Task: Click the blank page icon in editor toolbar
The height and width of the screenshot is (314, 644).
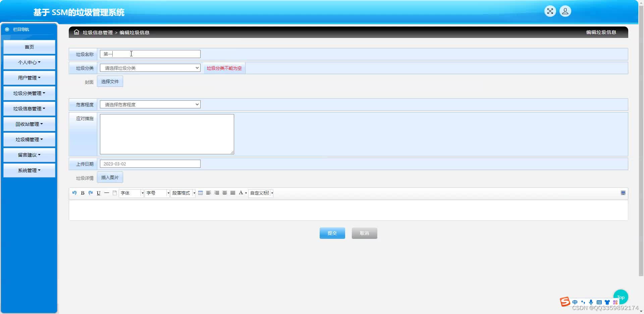Action: coord(115,193)
